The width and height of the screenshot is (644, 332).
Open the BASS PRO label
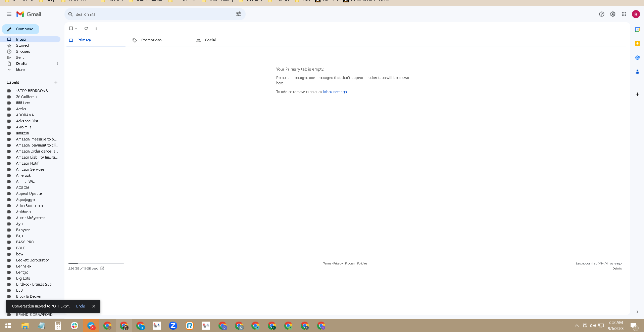[x=25, y=242]
